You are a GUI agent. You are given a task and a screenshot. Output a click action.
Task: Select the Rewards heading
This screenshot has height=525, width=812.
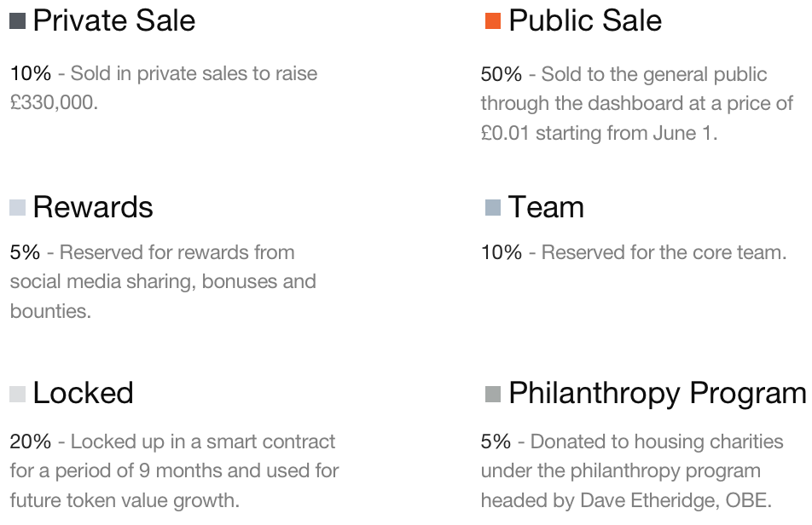(x=93, y=207)
